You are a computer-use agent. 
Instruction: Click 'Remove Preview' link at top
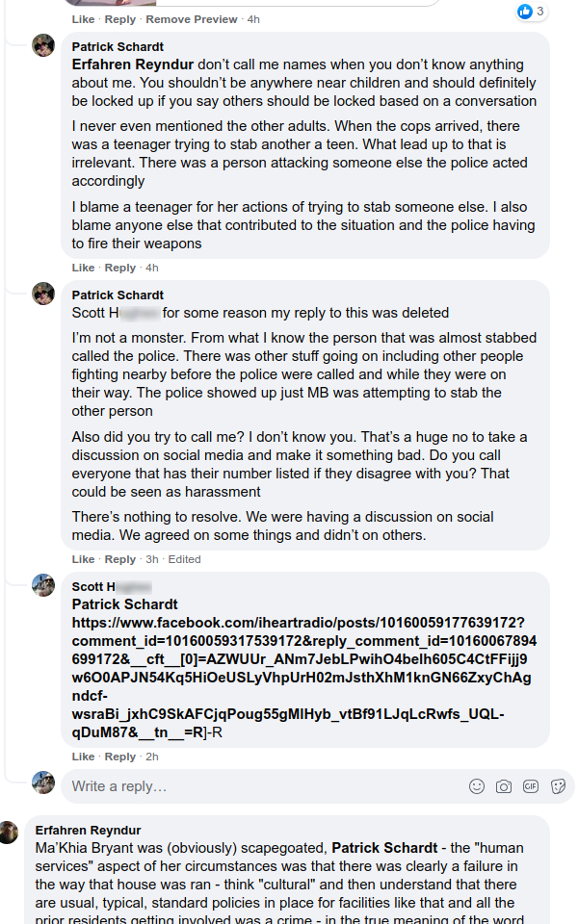(191, 19)
